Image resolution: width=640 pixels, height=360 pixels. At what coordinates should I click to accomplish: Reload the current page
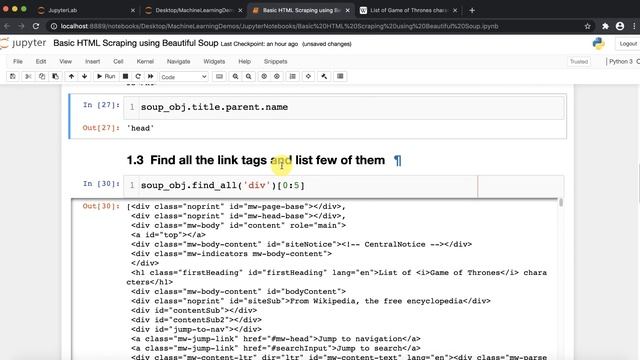(x=36, y=26)
